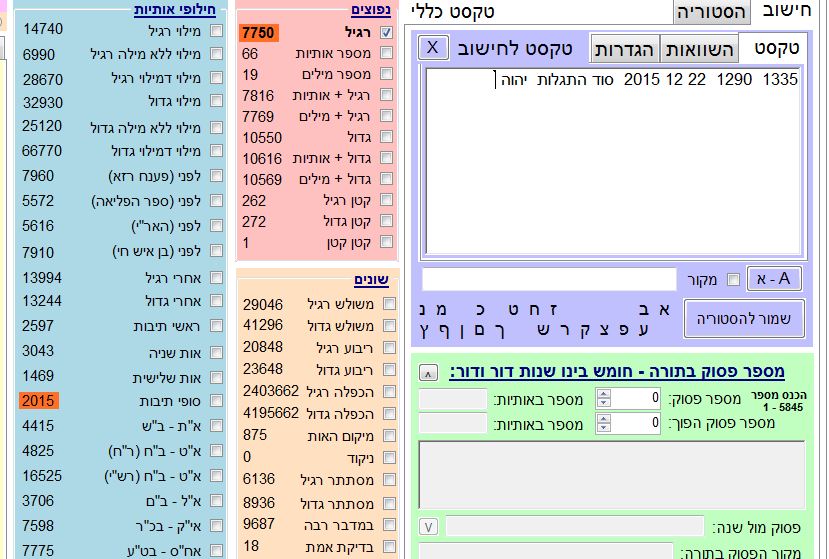The image size is (829, 559).
Task: Clear the text with the X button
Action: coord(431,48)
